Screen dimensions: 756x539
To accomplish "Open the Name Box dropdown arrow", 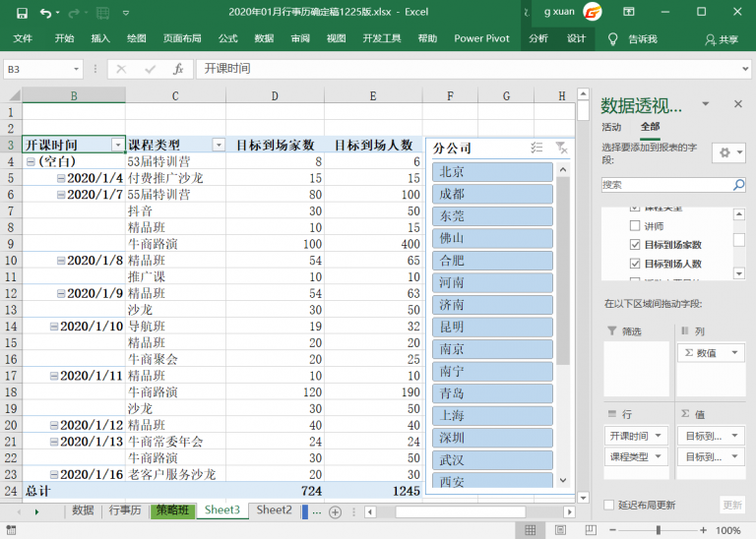I will pos(77,69).
